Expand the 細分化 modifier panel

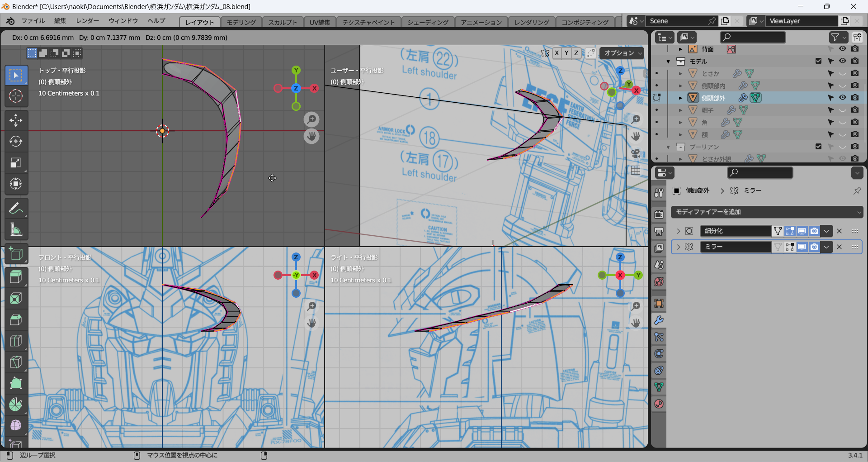pyautogui.click(x=678, y=231)
